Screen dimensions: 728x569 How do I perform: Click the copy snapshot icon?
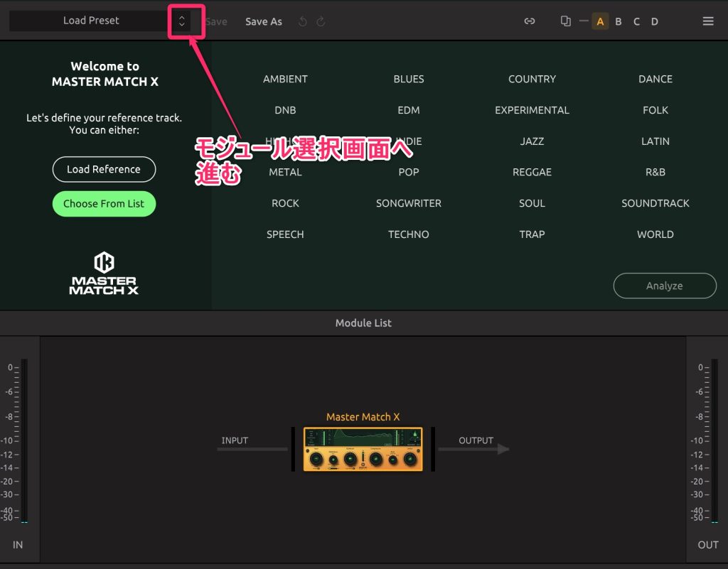[565, 21]
